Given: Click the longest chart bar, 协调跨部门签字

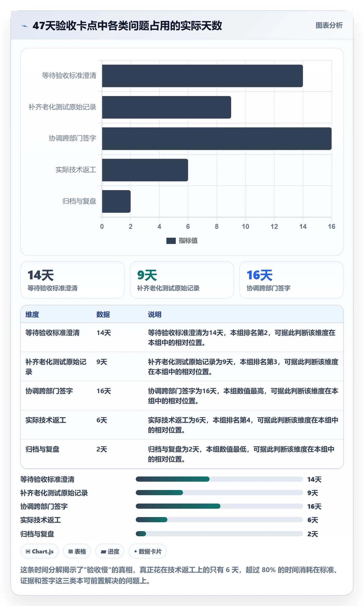Looking at the screenshot, I should click(217, 139).
